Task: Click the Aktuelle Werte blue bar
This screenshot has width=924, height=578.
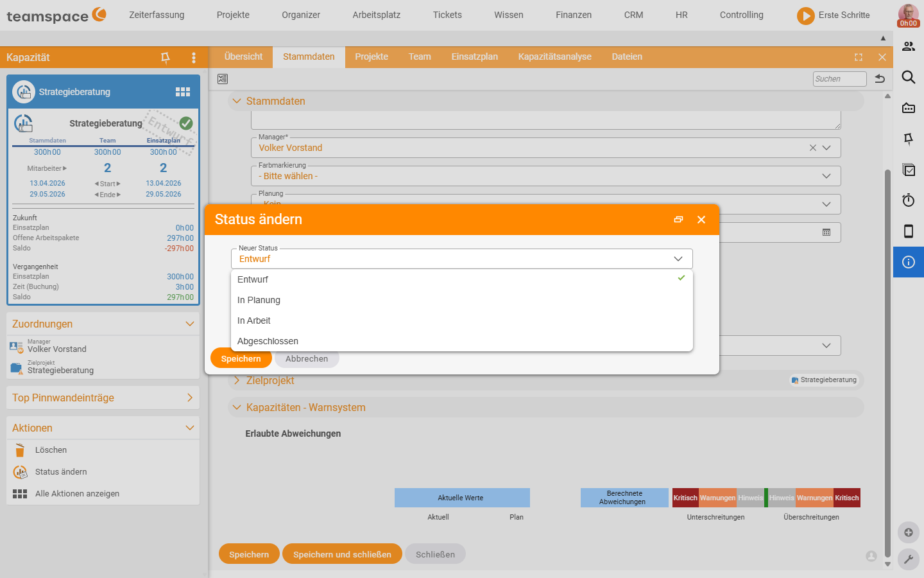Action: click(x=462, y=498)
